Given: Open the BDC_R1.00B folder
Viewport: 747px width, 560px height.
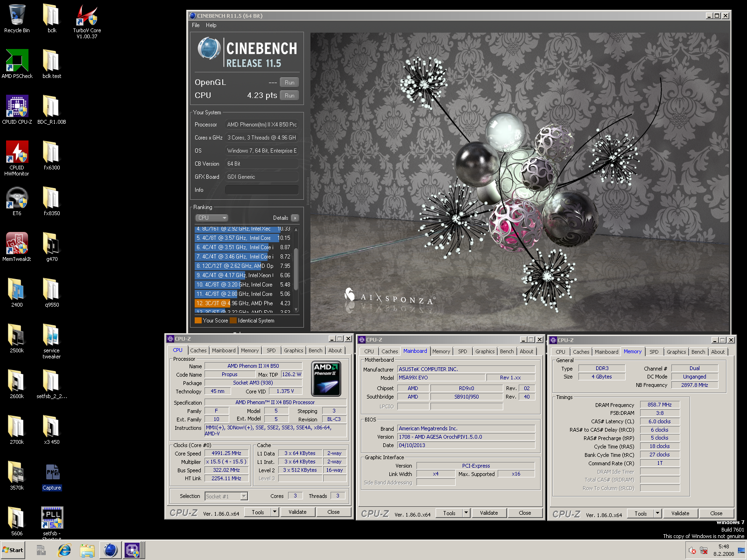Looking at the screenshot, I should (52, 110).
